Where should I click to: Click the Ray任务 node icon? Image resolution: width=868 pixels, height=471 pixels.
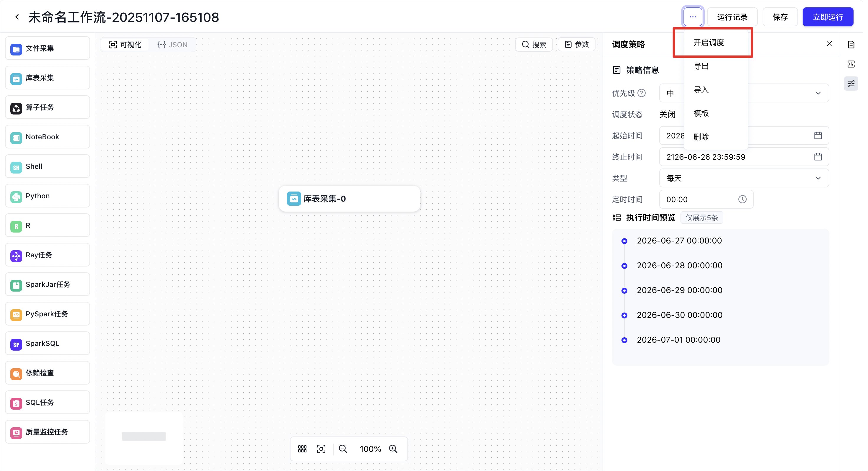[x=16, y=256]
